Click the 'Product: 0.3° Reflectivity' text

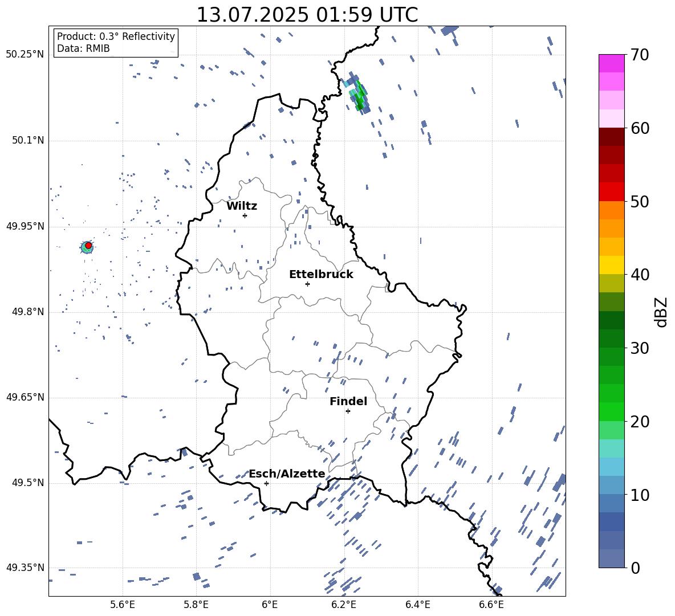click(x=116, y=36)
